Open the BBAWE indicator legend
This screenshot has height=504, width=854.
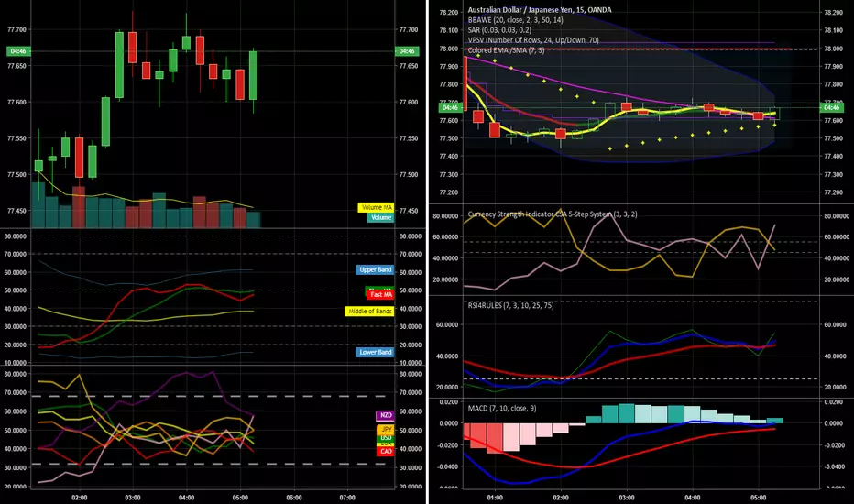pyautogui.click(x=515, y=20)
